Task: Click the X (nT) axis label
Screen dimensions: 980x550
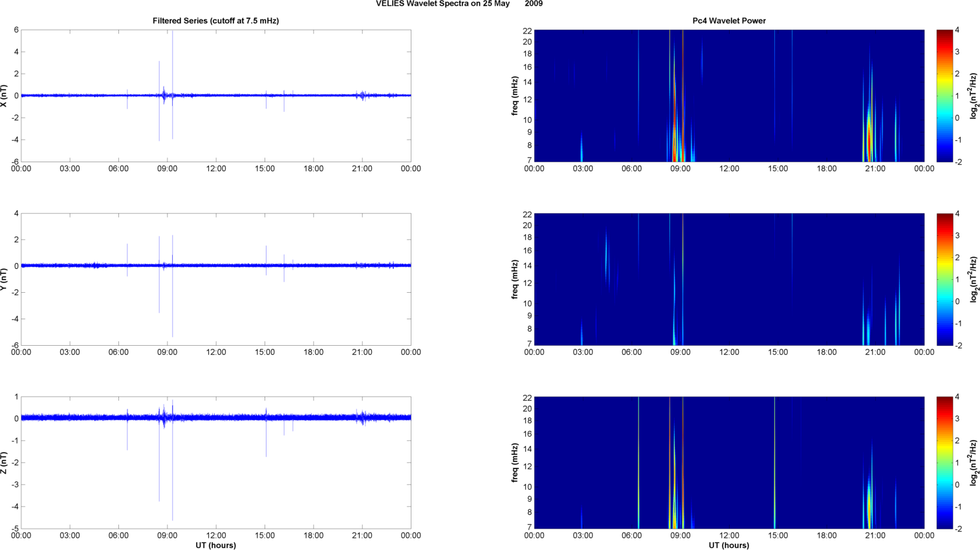Action: coord(5,96)
